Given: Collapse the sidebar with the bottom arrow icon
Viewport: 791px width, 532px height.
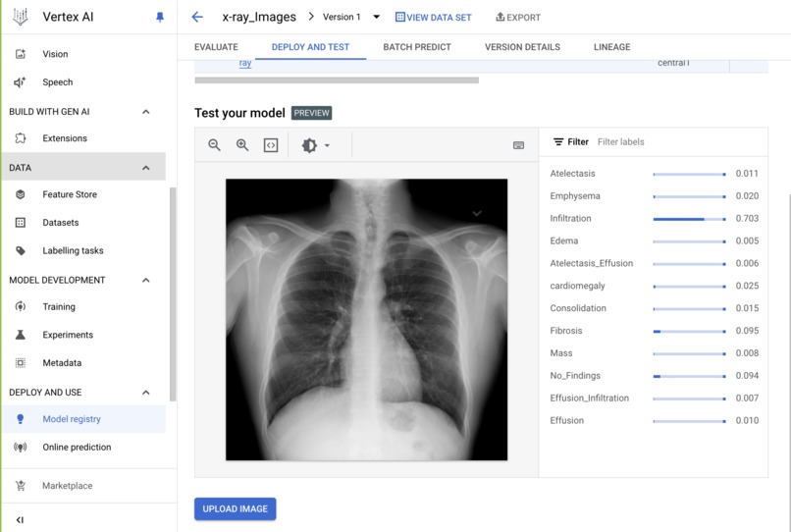Looking at the screenshot, I should click(x=20, y=520).
